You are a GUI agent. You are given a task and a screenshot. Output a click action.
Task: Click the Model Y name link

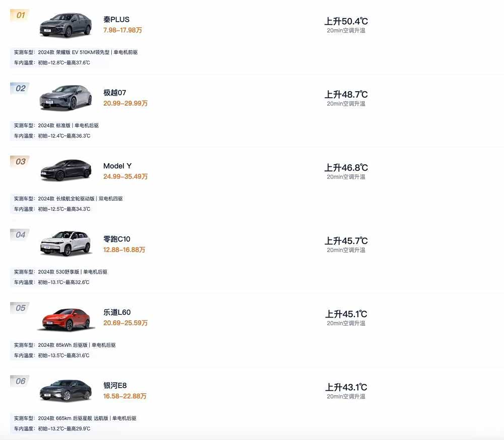[x=117, y=166]
